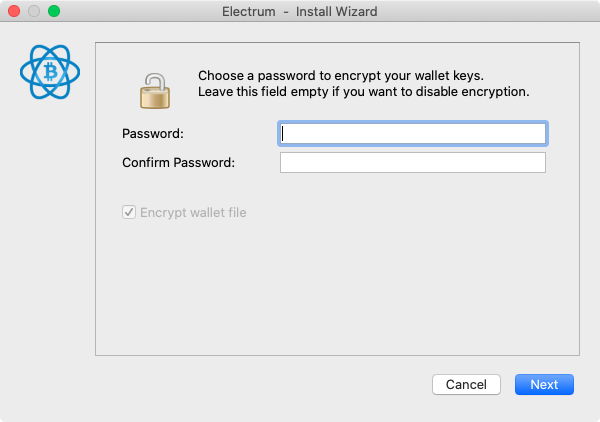The image size is (600, 422).
Task: Click the 'Choose a password to encrypt' text
Action: (290, 75)
